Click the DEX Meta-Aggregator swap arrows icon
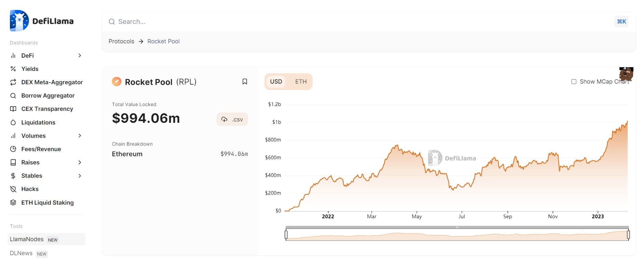644x264 pixels. (13, 82)
